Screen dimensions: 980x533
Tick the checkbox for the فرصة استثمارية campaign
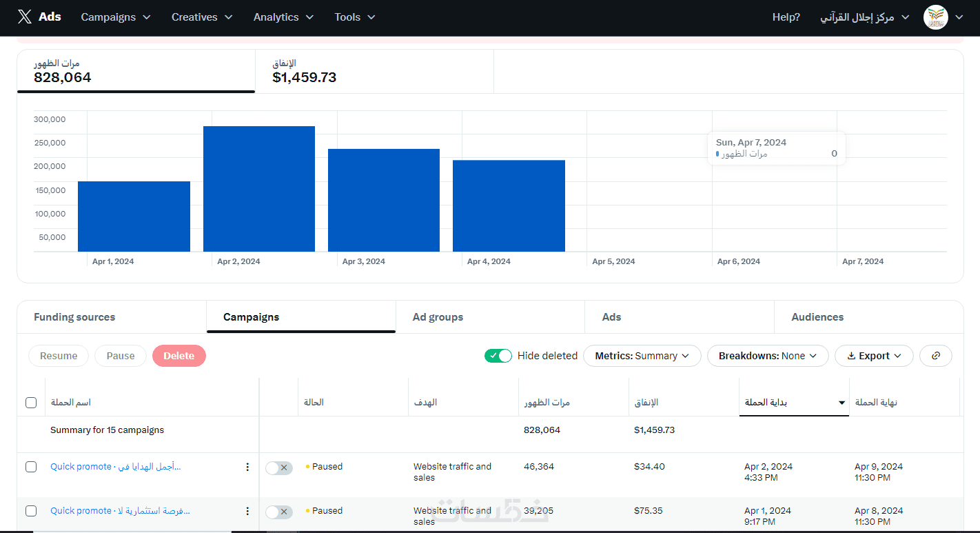(31, 511)
